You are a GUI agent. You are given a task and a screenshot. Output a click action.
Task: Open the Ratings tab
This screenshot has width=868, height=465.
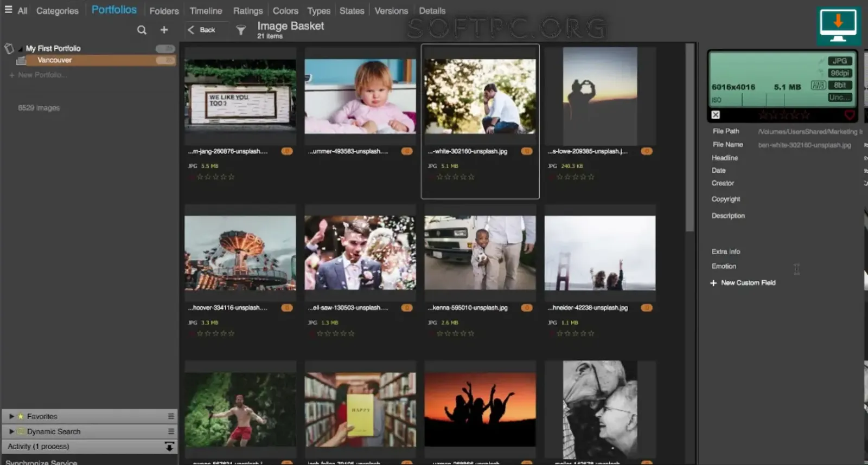(248, 11)
